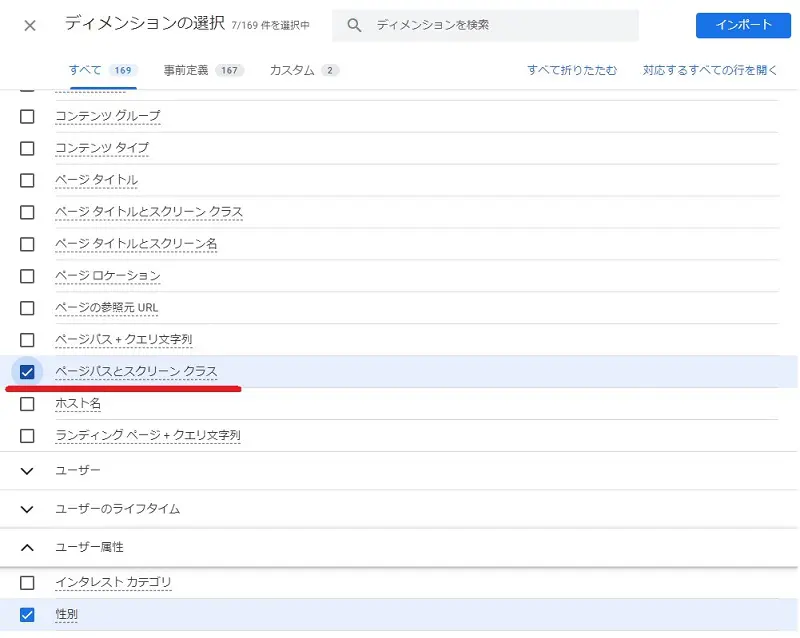800x638 pixels.
Task: Click the magnifier search icon
Action: [x=354, y=25]
